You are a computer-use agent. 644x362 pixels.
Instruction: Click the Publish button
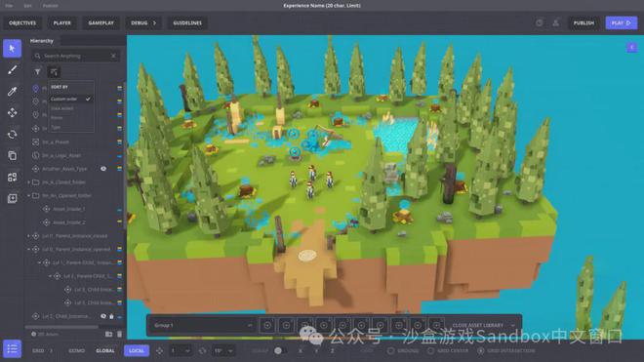(584, 23)
